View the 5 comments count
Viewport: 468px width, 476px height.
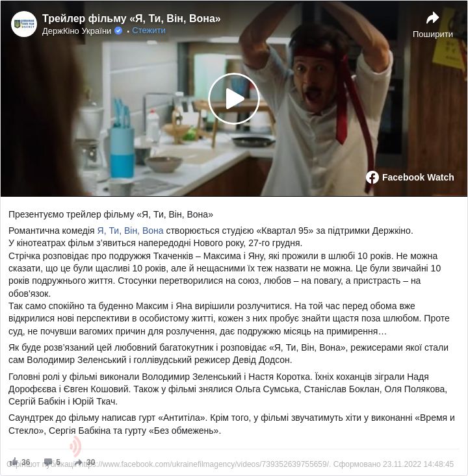58,462
